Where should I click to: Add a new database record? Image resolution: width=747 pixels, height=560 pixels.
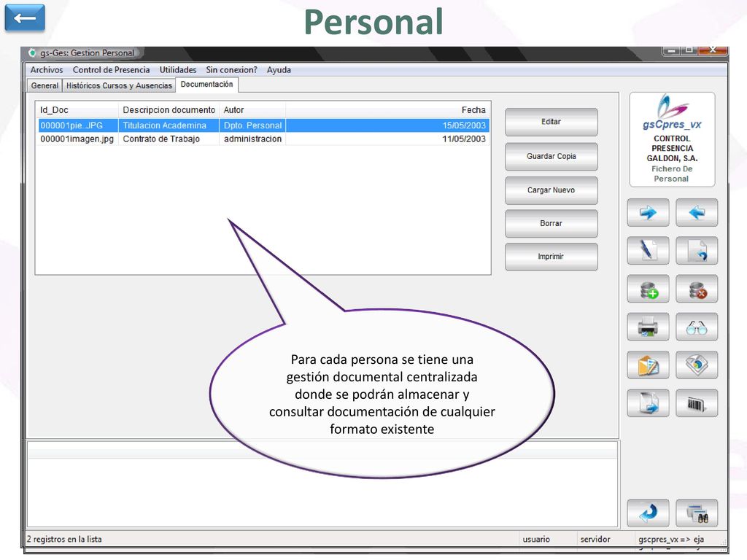648,289
